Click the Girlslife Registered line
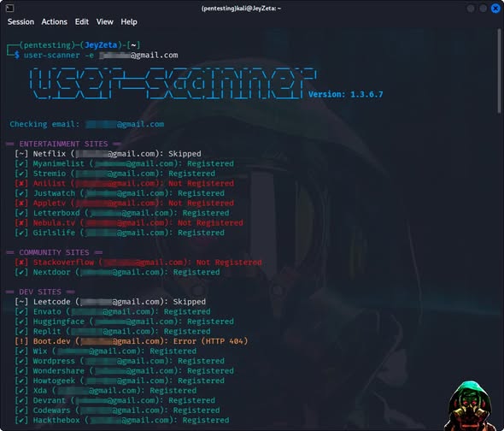 pyautogui.click(x=120, y=233)
